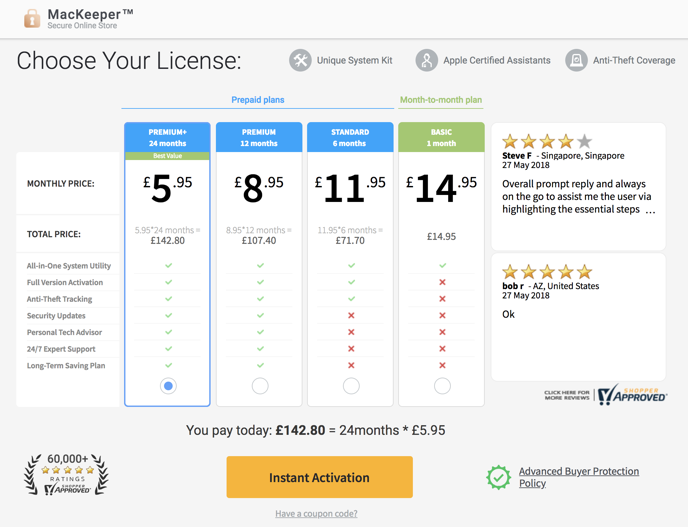The height and width of the screenshot is (527, 688).
Task: Click the Basic 1 month plan header
Action: coord(441,137)
